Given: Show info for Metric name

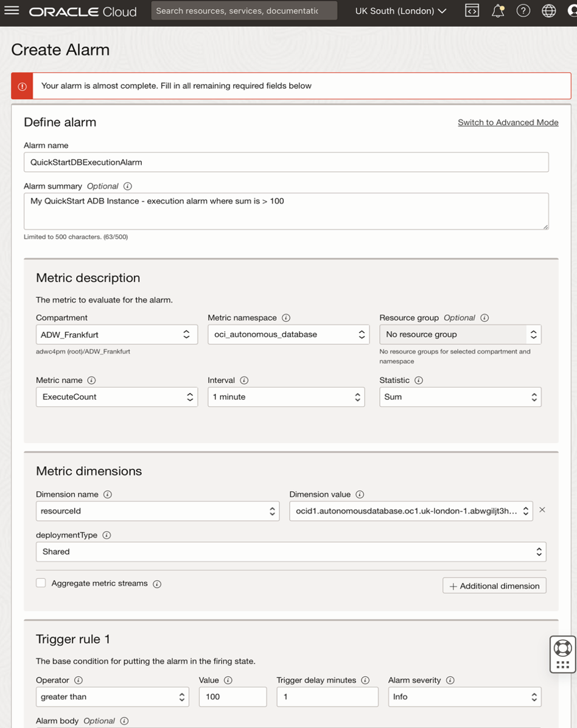Looking at the screenshot, I should (91, 380).
